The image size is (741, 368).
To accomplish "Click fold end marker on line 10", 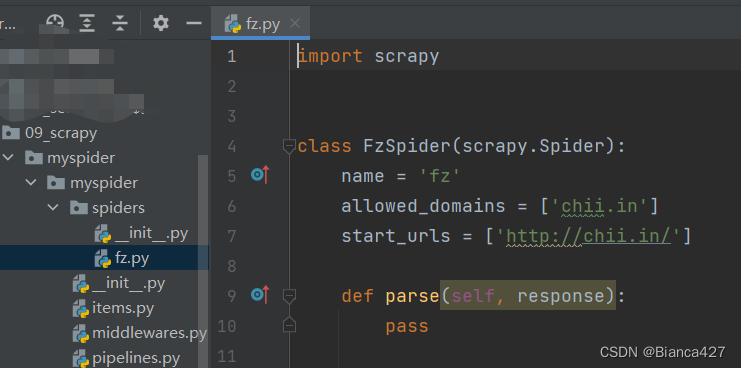I will tap(289, 325).
